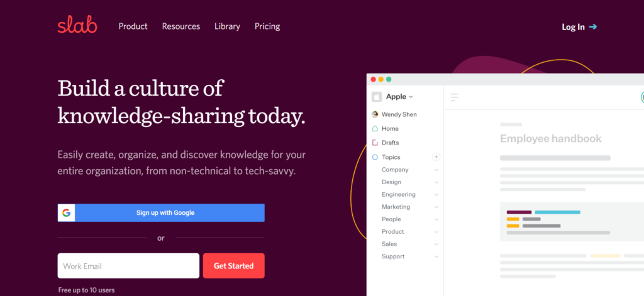Viewport: 644px width, 296px height.
Task: Open the Design topic
Action: 391,182
